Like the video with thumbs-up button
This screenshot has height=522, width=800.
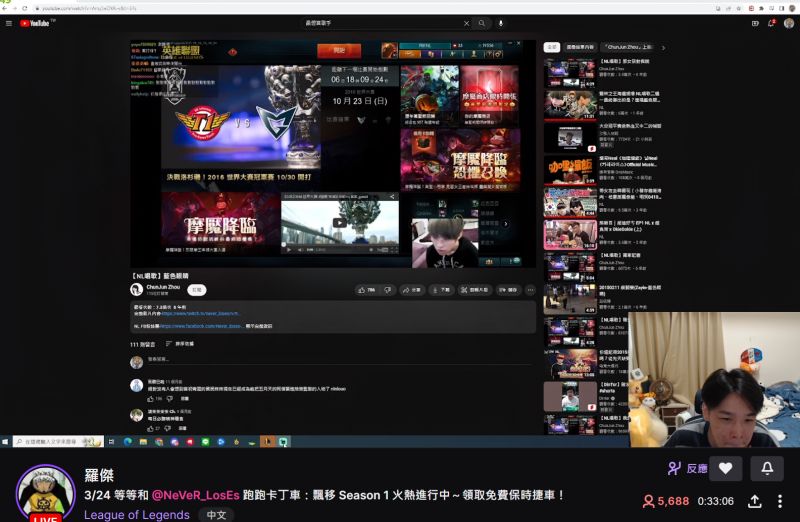click(367, 290)
